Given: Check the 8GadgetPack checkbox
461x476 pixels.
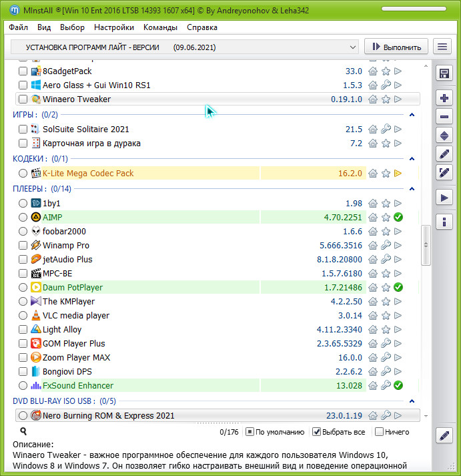Looking at the screenshot, I should pyautogui.click(x=23, y=71).
